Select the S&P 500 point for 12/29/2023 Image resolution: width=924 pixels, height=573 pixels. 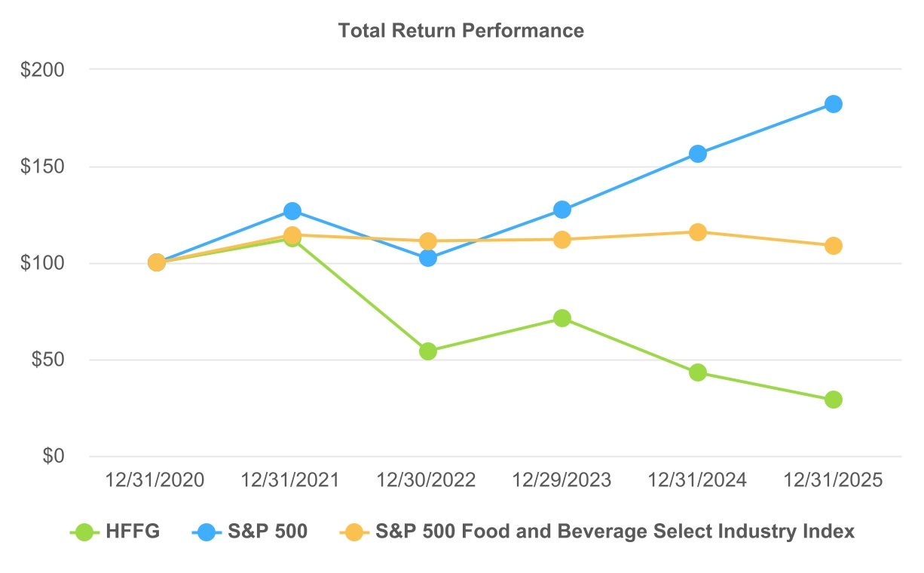point(562,210)
